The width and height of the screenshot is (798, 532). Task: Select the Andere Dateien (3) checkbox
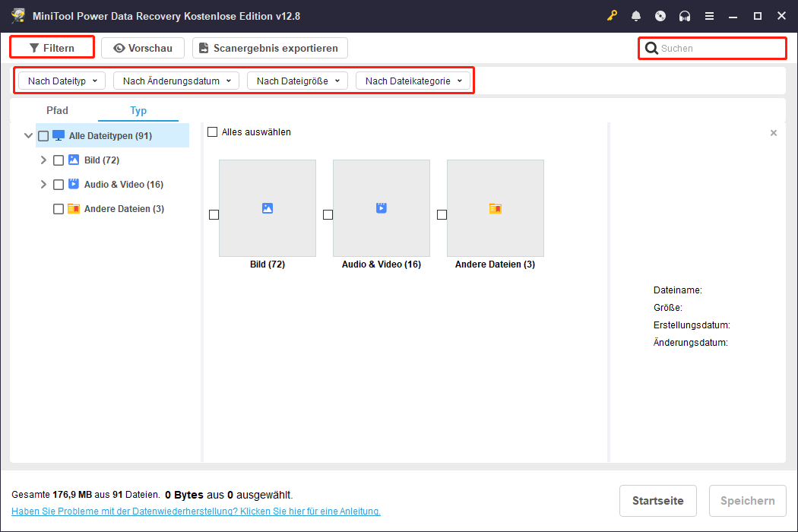click(59, 208)
